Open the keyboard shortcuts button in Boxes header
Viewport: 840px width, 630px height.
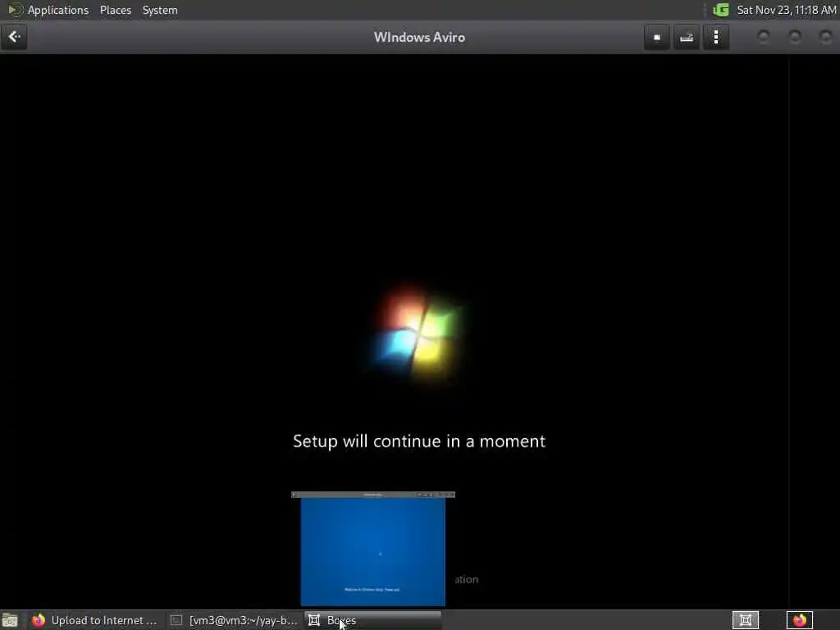[x=687, y=38]
